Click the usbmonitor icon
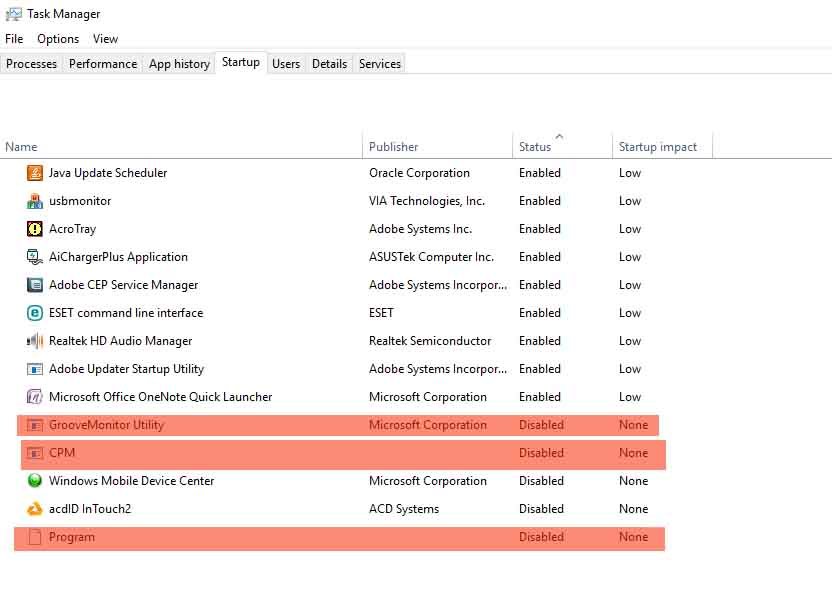Viewport: 832px width, 615px height. tap(35, 201)
